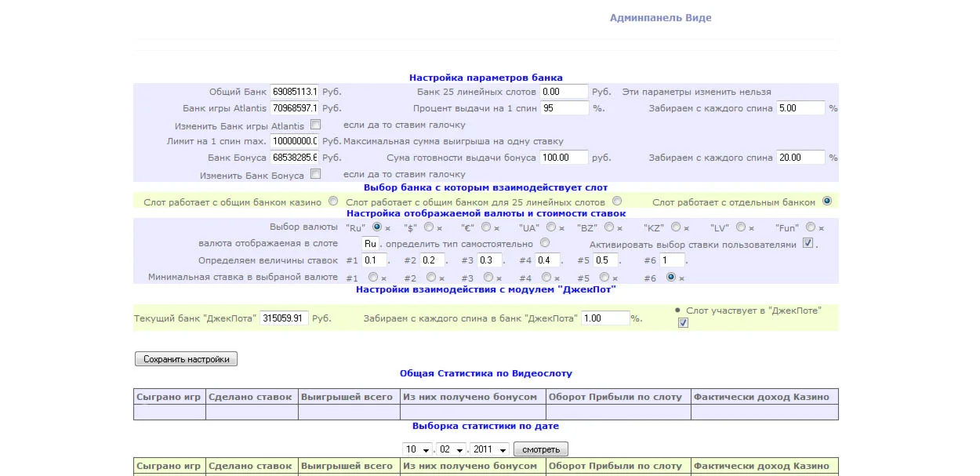Select 'определить тип самостоятельно' radio button
Viewport: 980px width, 476px height.
pos(545,244)
